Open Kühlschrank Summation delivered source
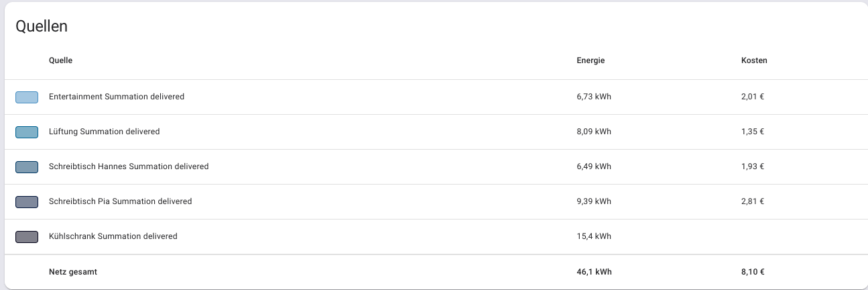This screenshot has width=868, height=290. (x=113, y=236)
